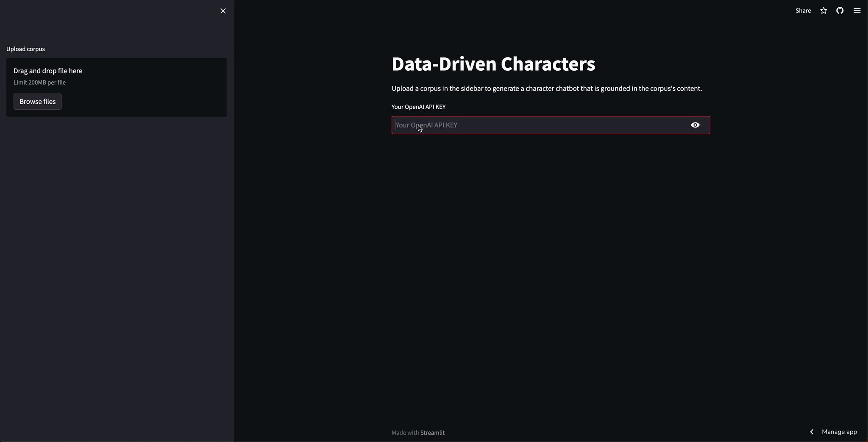The width and height of the screenshot is (868, 442).
Task: Click the Made with footer text
Action: pos(405,433)
